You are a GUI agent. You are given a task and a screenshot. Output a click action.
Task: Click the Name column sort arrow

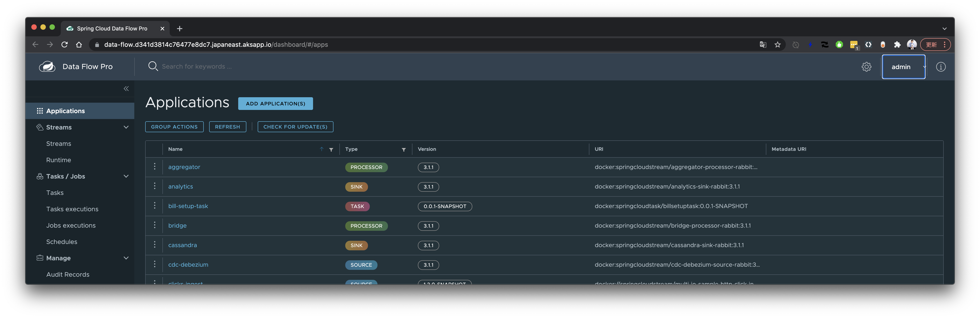tap(322, 149)
